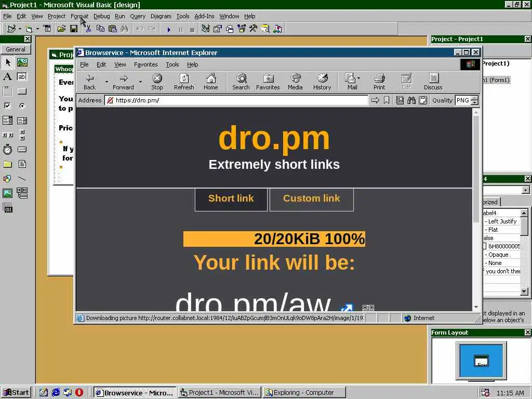The width and height of the screenshot is (532, 399).
Task: Open the Mail button dropdown in Internet Explorer
Action: 359,78
